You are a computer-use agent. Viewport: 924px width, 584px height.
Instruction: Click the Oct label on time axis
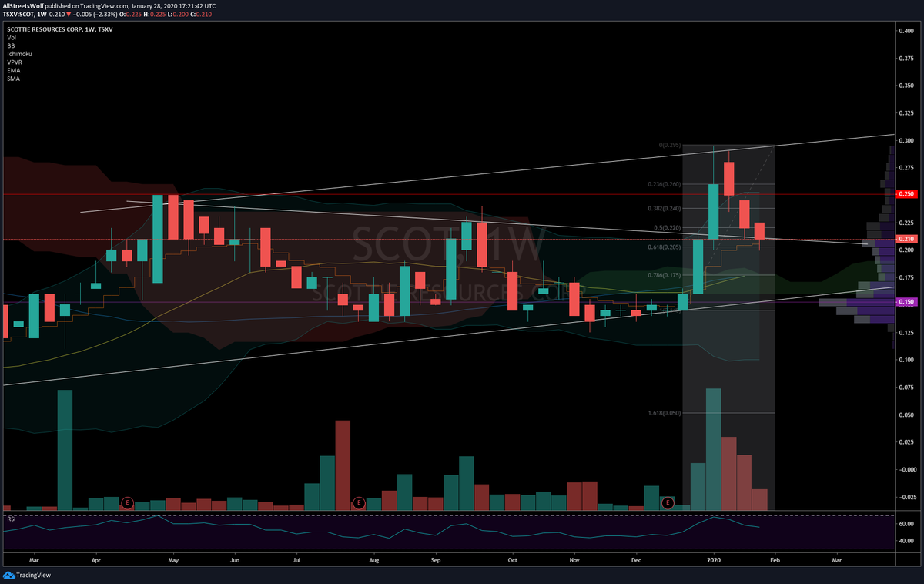512,560
